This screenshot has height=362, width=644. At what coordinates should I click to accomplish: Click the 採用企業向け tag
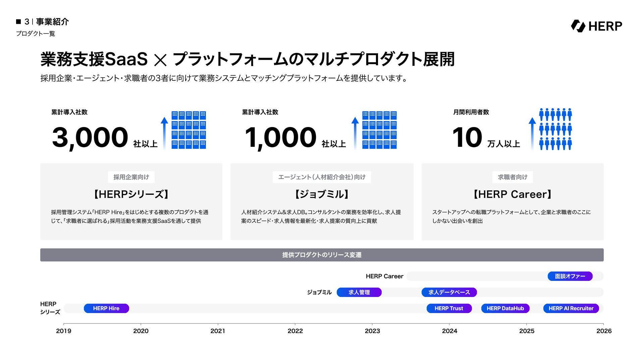131,177
